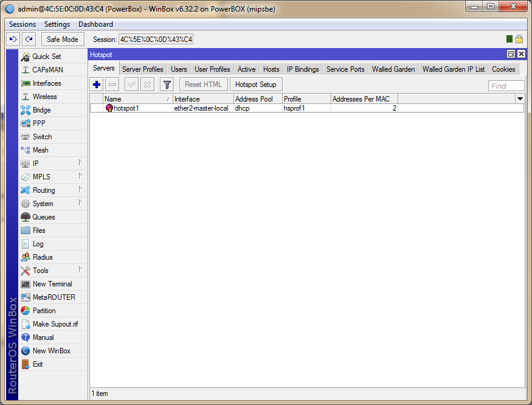Open the Settings menu
This screenshot has height=405, width=532.
click(x=57, y=24)
